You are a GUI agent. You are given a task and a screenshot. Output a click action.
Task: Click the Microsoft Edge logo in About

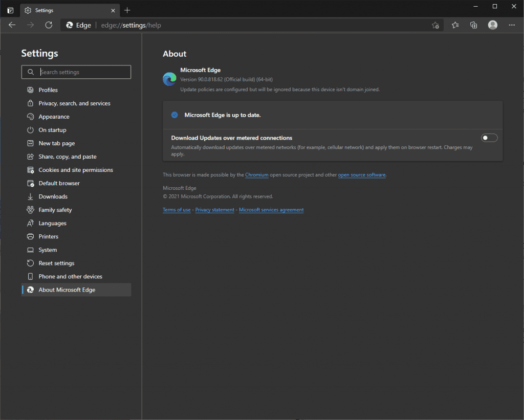point(169,79)
